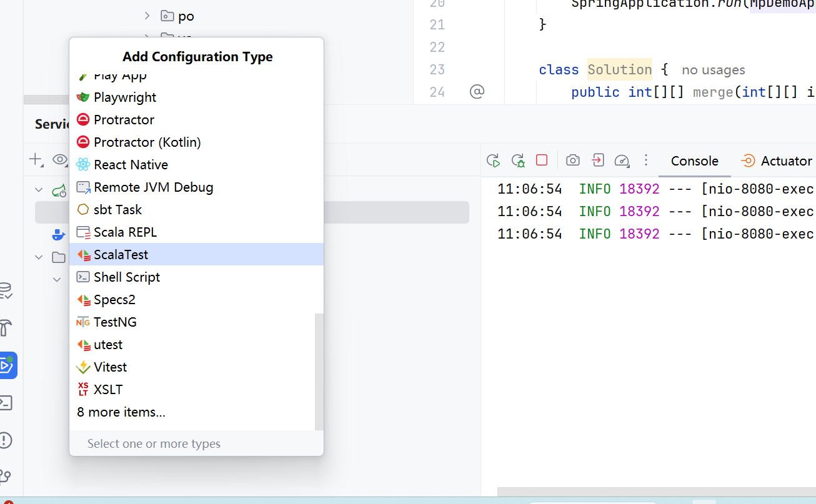This screenshot has height=504, width=816.
Task: Choose Protractor (Kotlin) configuration type
Action: click(197, 142)
